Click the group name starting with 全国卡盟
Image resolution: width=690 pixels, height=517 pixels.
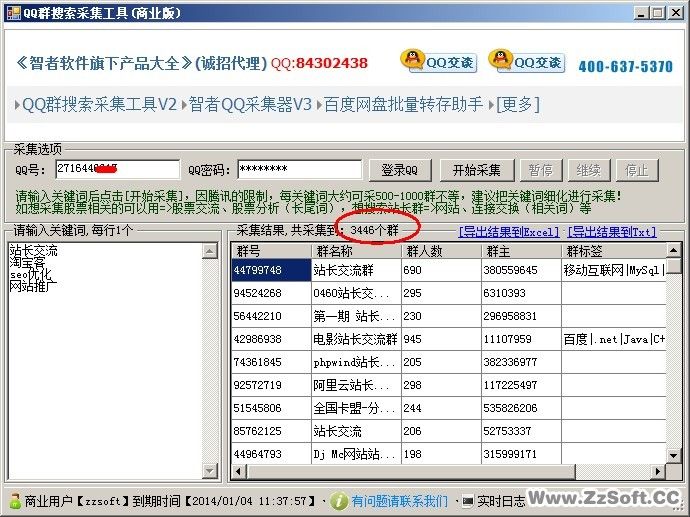point(356,408)
